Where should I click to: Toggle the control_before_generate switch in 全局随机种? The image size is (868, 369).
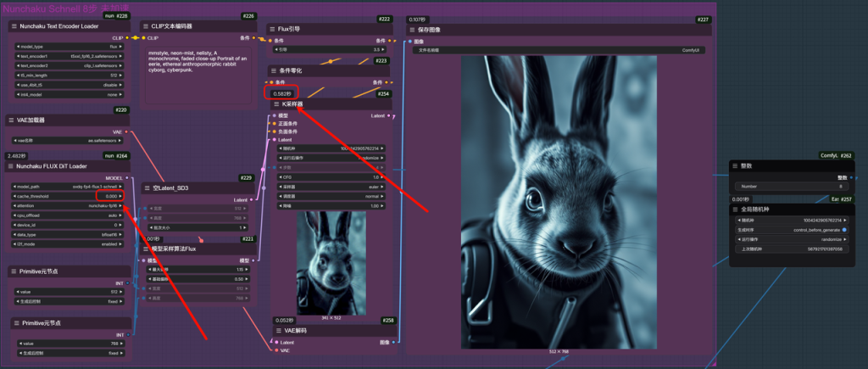pyautogui.click(x=847, y=230)
